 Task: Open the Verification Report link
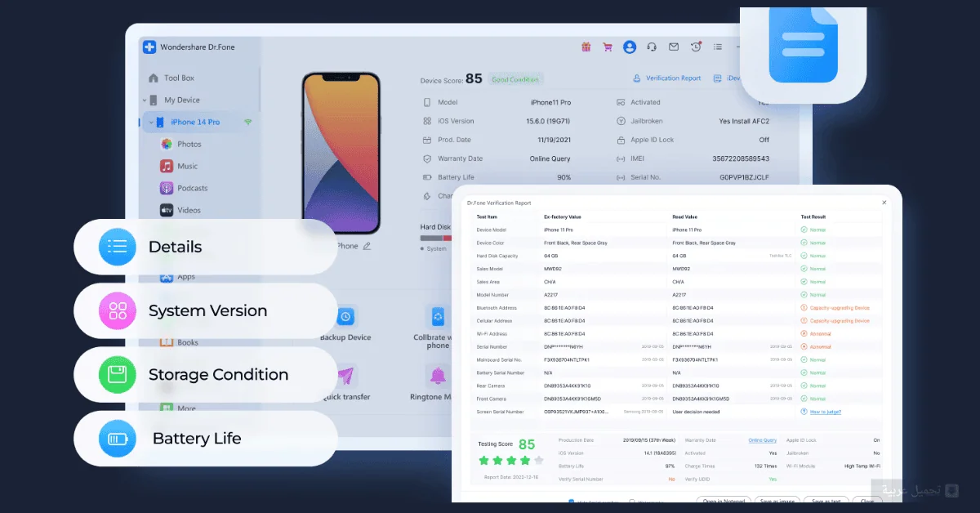point(674,78)
